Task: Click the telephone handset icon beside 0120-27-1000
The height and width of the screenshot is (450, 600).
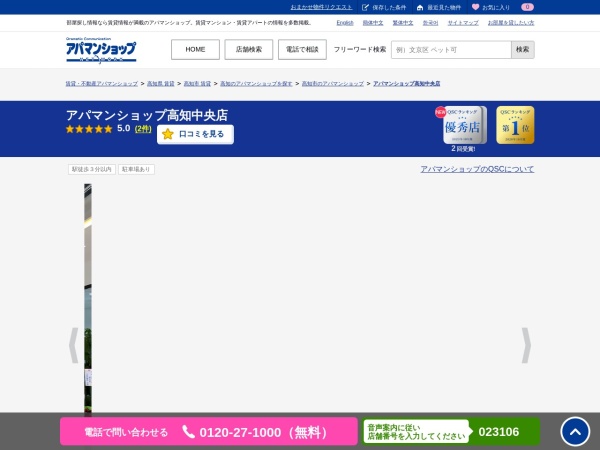Action: (188, 432)
